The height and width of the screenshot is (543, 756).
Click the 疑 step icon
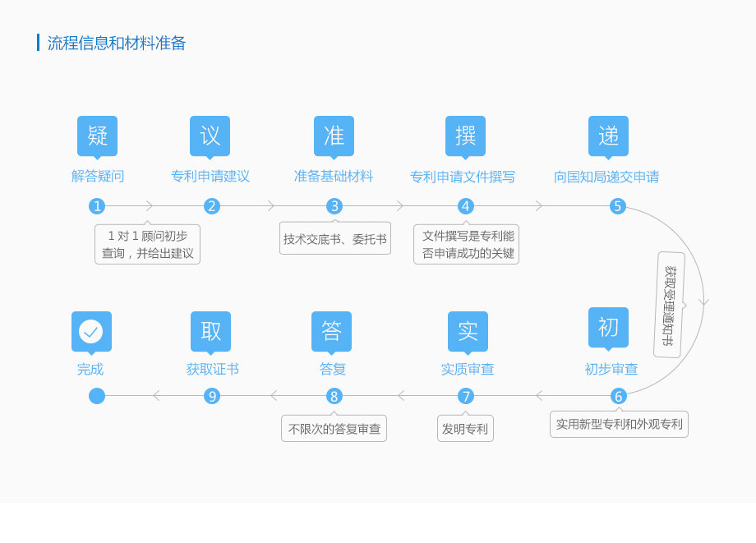coord(98,136)
